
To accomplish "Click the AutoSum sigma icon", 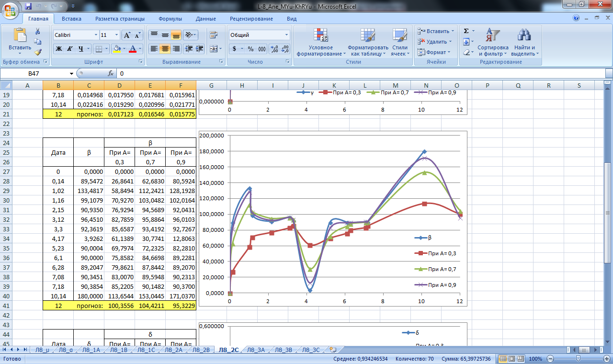I will click(x=466, y=31).
